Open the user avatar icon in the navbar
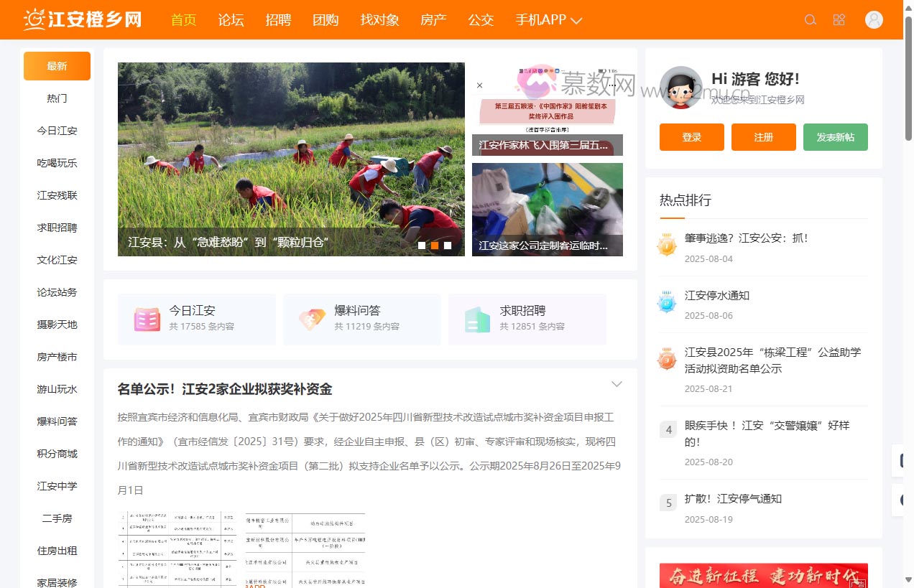Viewport: 914px width, 588px height. (x=873, y=19)
